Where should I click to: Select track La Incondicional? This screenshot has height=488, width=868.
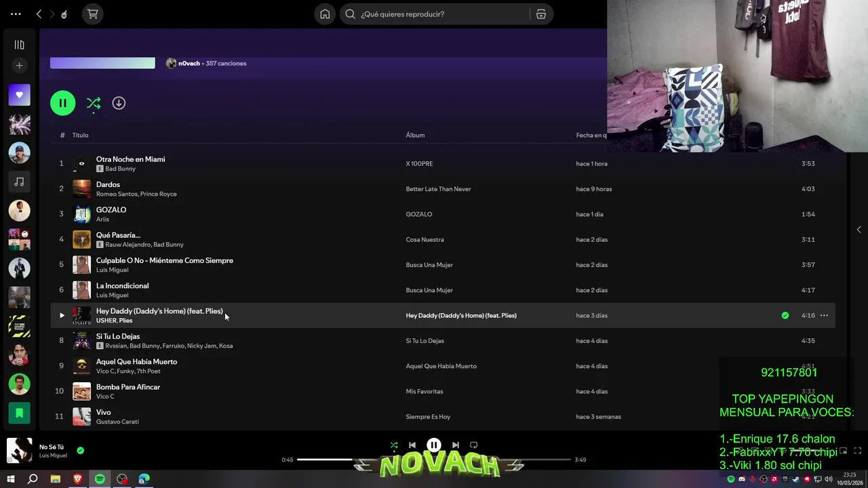122,286
